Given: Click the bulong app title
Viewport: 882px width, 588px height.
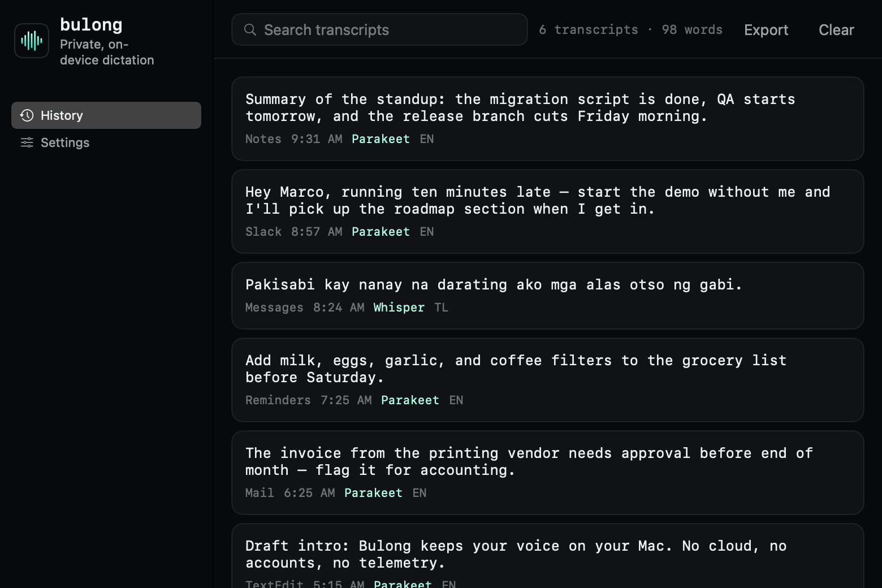Looking at the screenshot, I should pos(91,25).
